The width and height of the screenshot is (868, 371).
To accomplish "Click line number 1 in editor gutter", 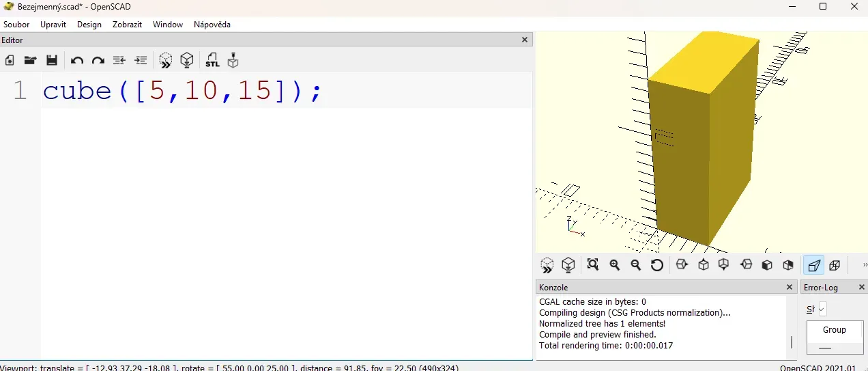I will coord(20,90).
